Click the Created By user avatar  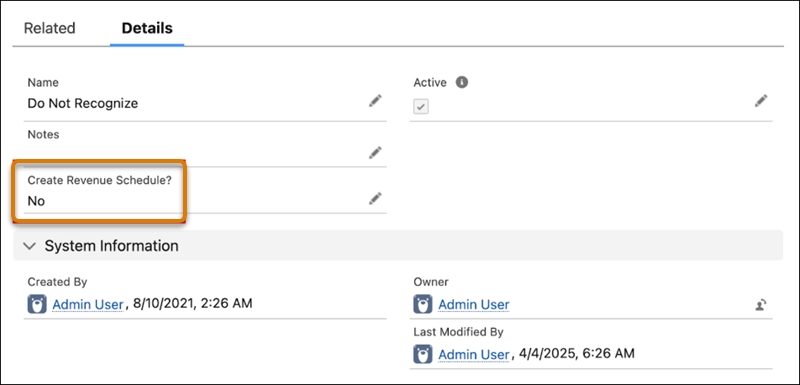37,304
